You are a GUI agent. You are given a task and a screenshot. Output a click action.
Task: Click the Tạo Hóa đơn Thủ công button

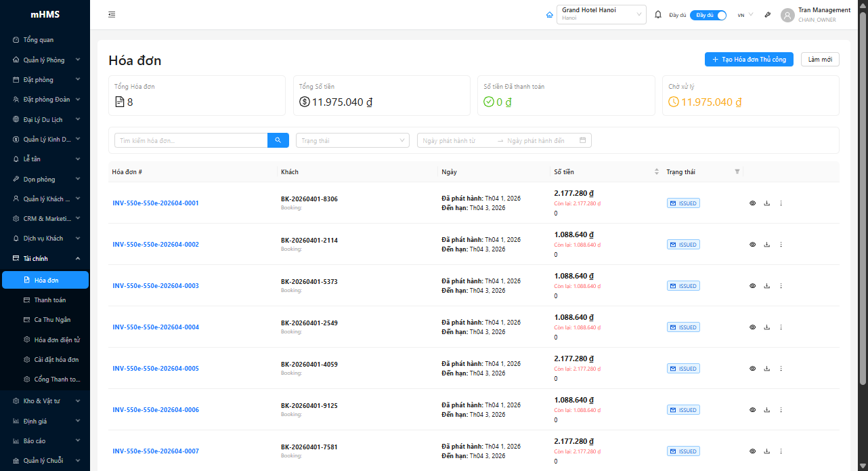748,60
